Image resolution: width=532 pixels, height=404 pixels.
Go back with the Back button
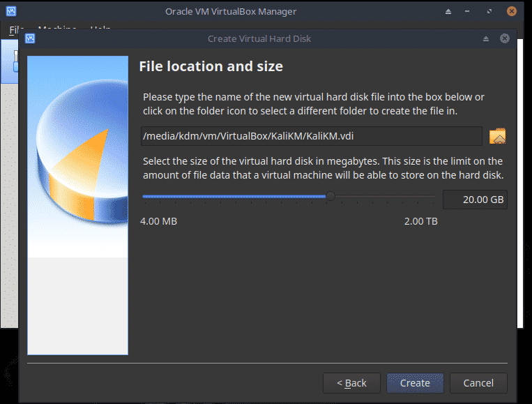tap(351, 382)
